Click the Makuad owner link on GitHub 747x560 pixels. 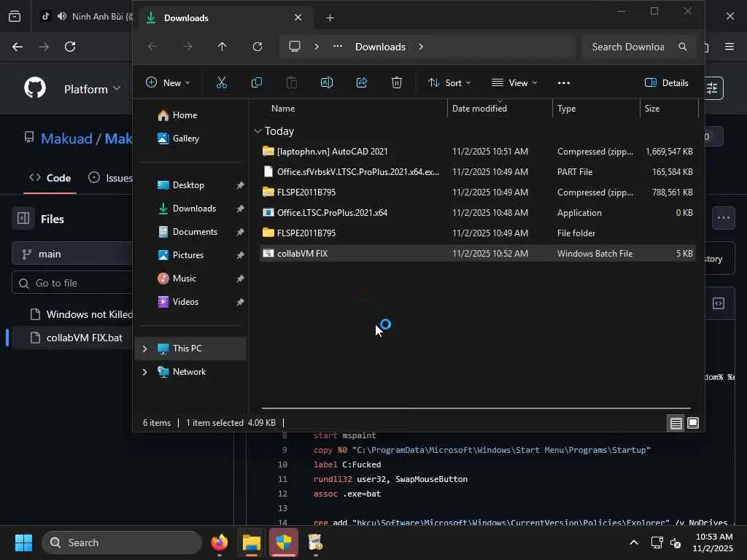coord(66,139)
